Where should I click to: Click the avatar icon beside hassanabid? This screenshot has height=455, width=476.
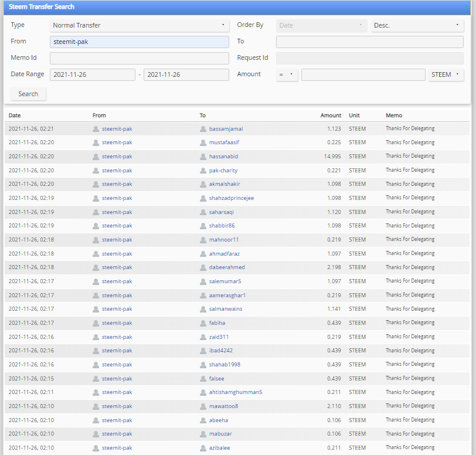coord(203,157)
